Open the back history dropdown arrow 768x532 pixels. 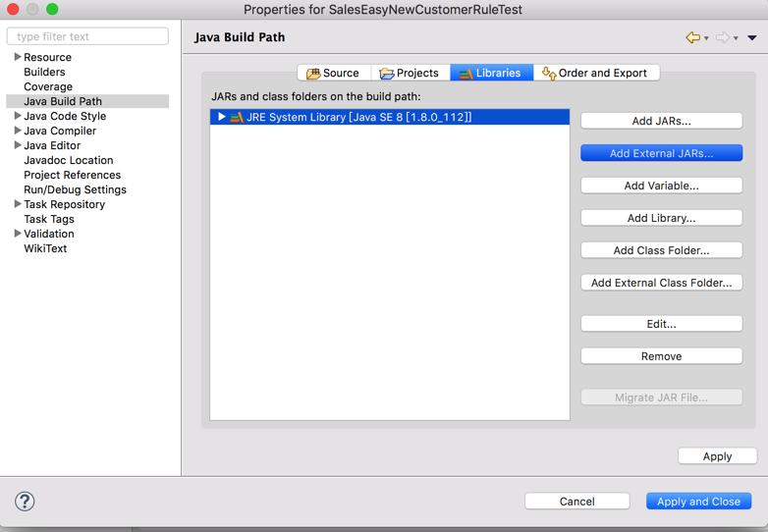click(706, 38)
